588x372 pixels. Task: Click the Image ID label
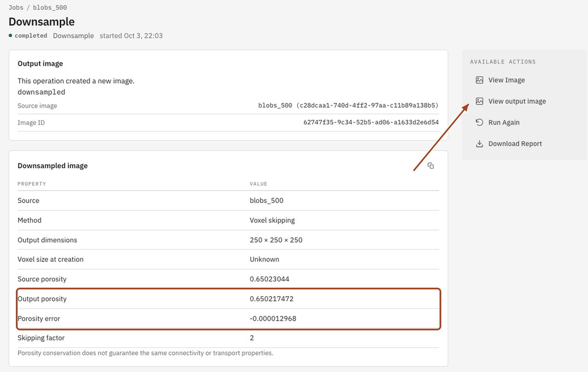point(31,122)
